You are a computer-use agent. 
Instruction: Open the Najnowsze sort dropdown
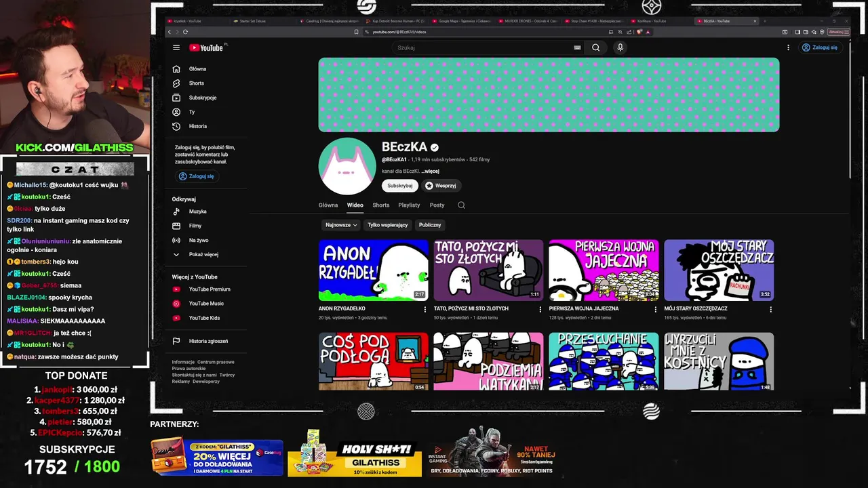(341, 225)
